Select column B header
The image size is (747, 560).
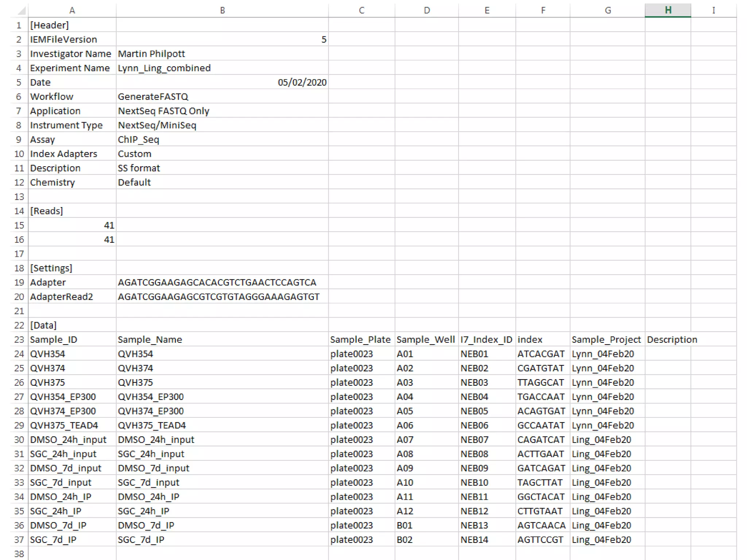click(222, 10)
